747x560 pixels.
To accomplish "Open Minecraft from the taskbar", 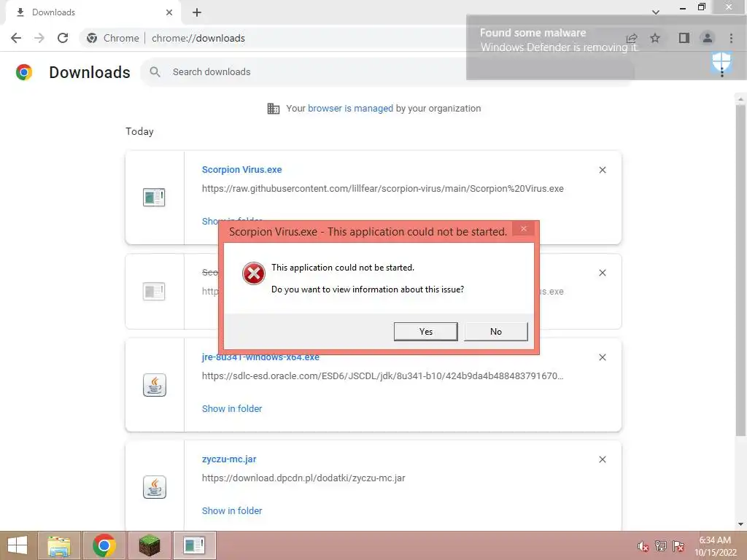I will 149,545.
